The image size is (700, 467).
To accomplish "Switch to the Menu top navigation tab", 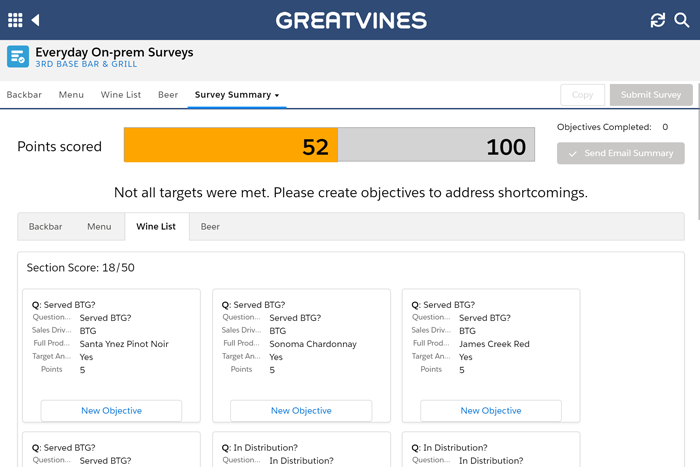I will 71,95.
